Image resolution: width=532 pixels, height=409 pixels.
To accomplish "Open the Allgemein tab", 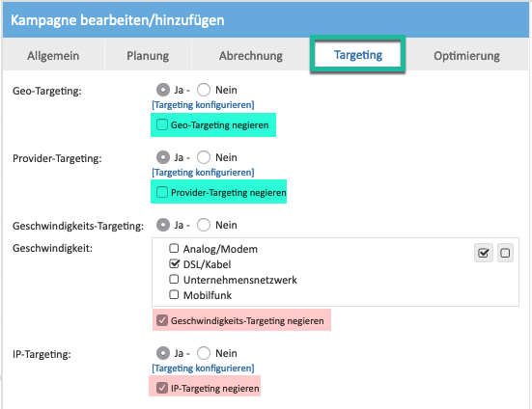I will [x=53, y=56].
